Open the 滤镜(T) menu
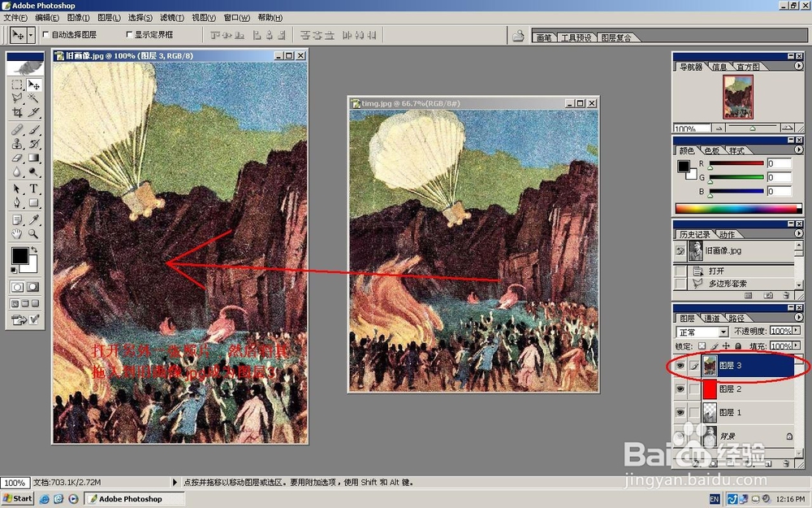 (172, 18)
